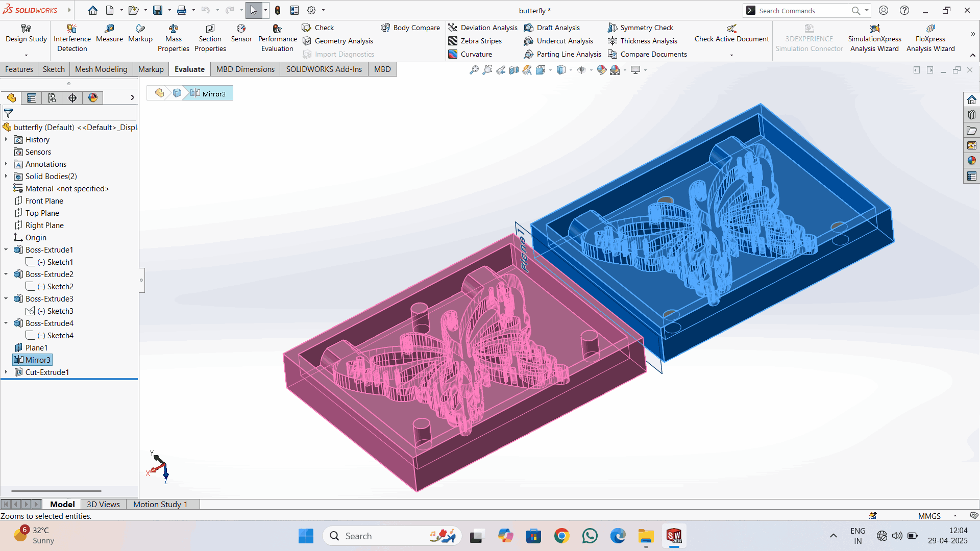Open the Windows Start menu

tap(306, 536)
